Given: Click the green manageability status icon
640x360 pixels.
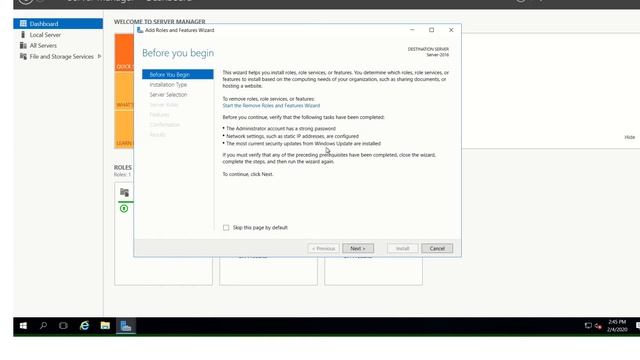Looking at the screenshot, I should 124,209.
